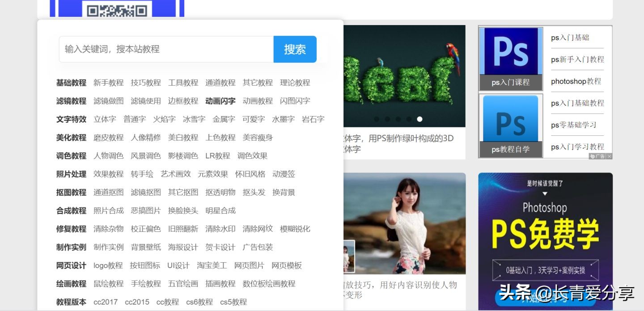Open the 换脸换头 link under 合成教程
Image resolution: width=644 pixels, height=311 pixels.
pos(183,210)
